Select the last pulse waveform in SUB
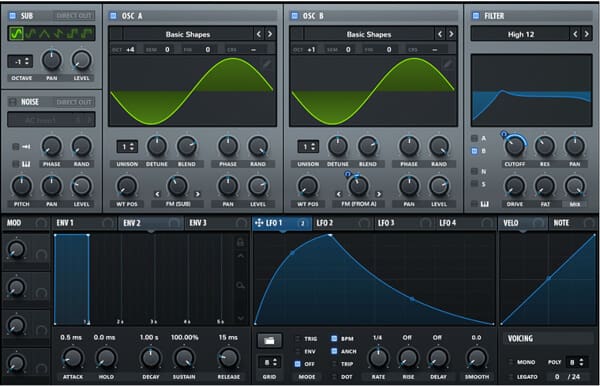 point(87,34)
